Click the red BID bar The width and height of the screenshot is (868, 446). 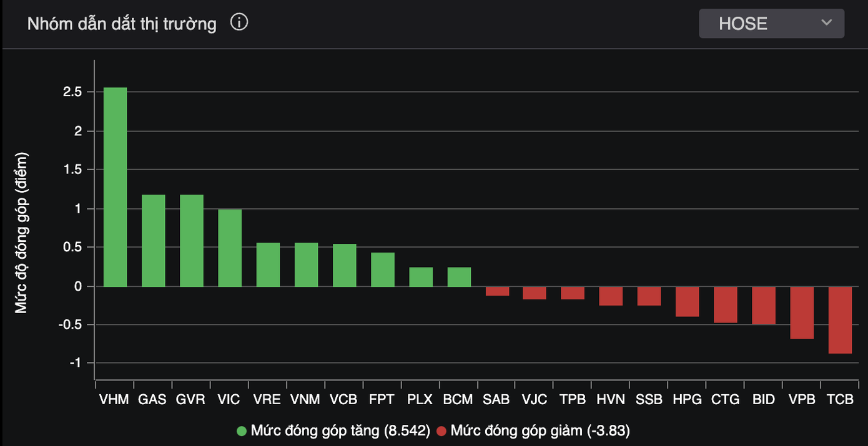[x=764, y=306]
